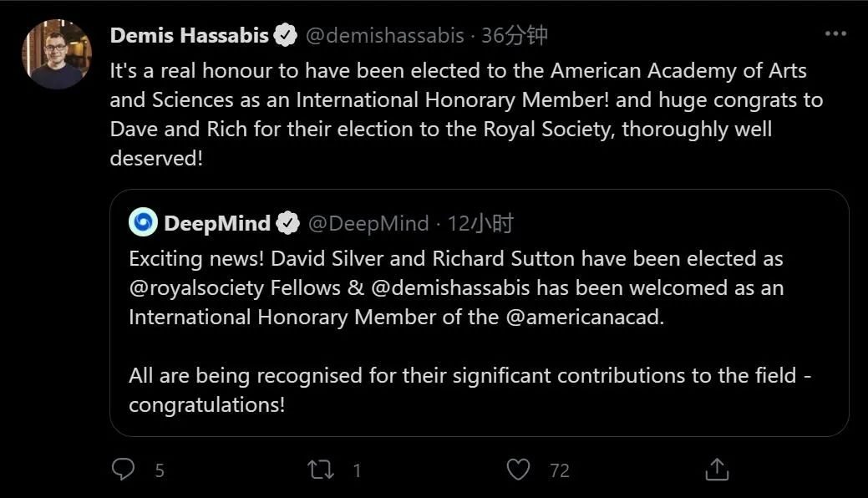
Task: Click the DeepMind blue logo avatar
Action: (143, 223)
